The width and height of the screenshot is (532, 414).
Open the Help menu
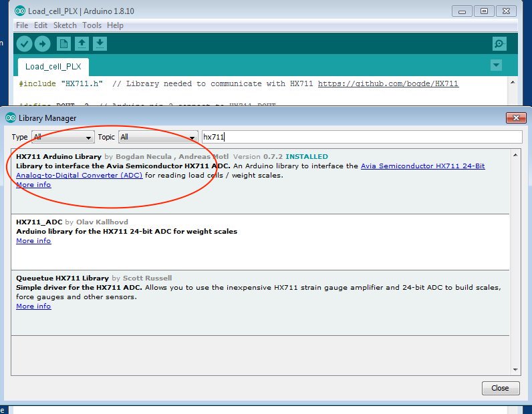click(x=115, y=25)
